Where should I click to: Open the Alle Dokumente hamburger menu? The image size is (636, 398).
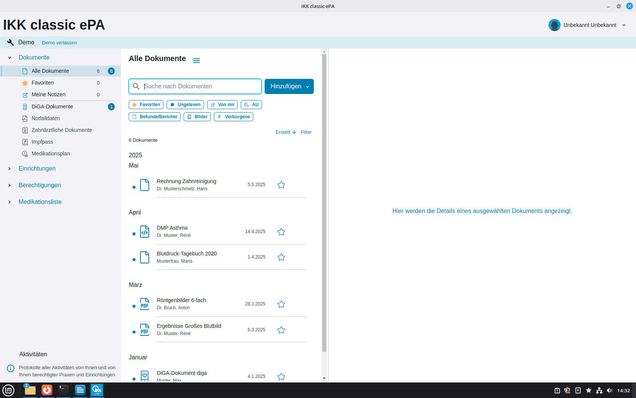196,60
